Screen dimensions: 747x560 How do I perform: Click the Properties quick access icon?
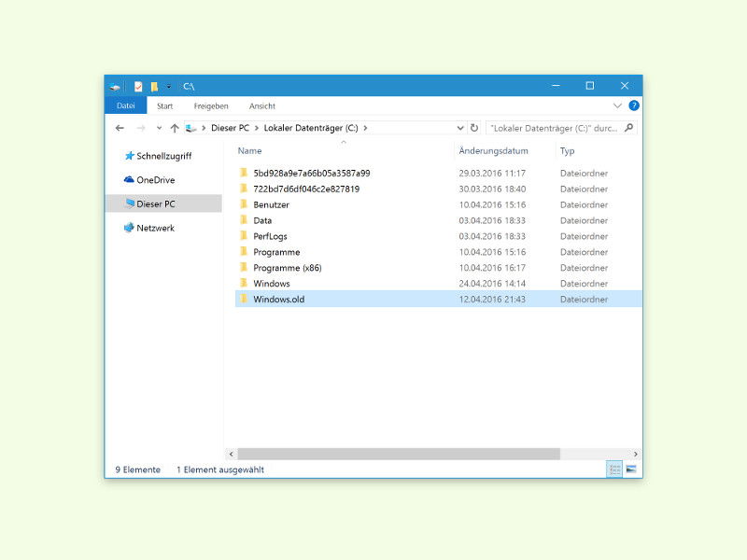tap(138, 86)
